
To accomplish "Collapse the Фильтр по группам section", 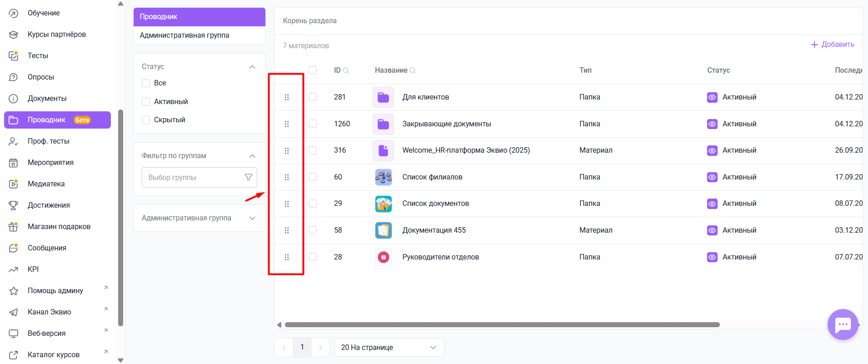I will coord(252,156).
